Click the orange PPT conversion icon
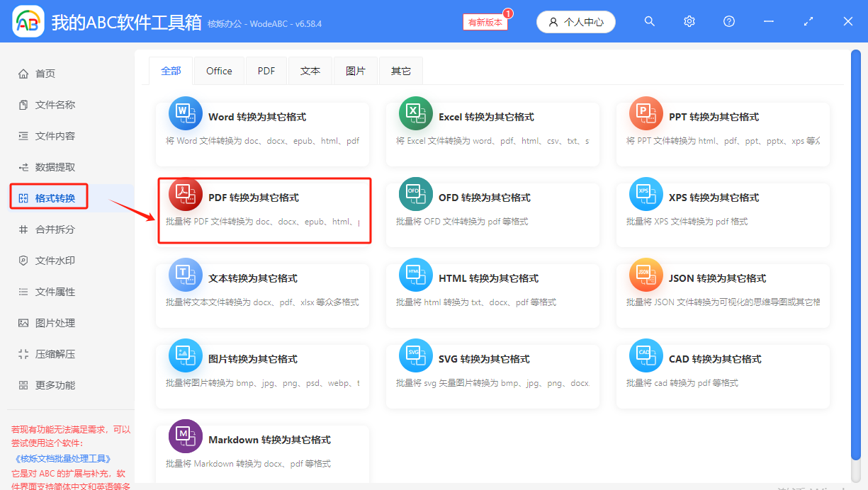The height and width of the screenshot is (490, 868). [646, 113]
